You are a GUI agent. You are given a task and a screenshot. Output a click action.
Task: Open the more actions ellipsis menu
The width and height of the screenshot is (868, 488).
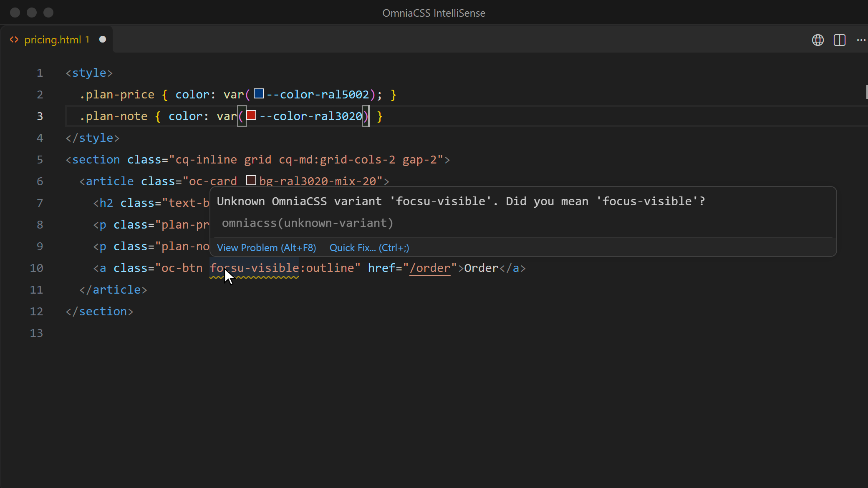[x=861, y=40]
